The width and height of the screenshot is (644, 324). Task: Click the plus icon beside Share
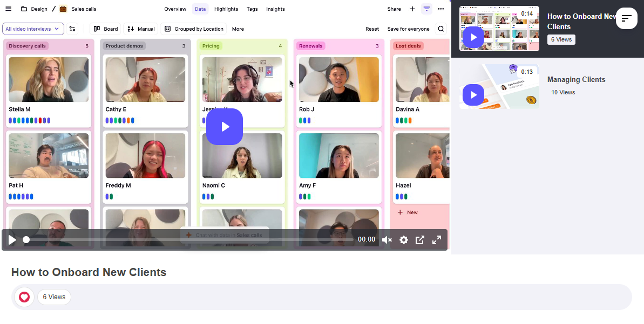coord(412,9)
